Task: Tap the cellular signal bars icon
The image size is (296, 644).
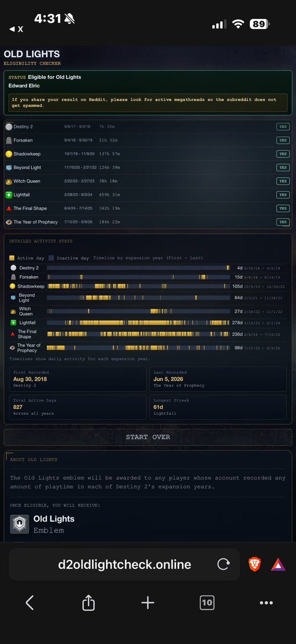Action: pos(219,25)
